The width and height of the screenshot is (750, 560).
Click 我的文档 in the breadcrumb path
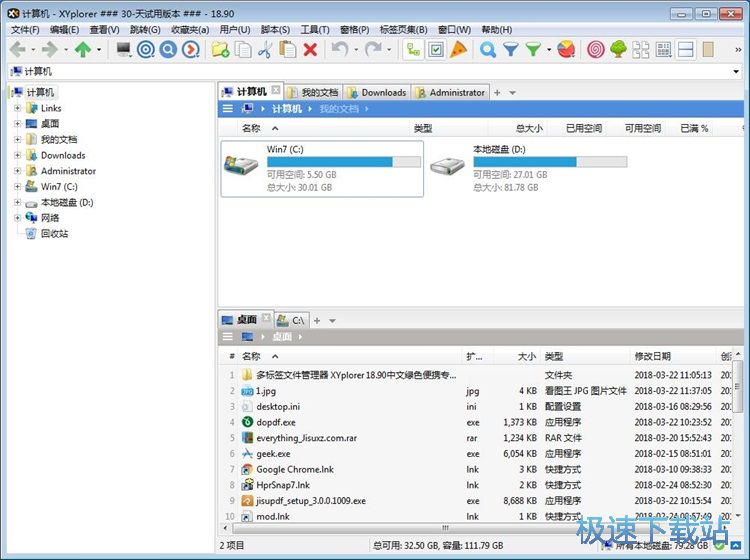click(338, 109)
